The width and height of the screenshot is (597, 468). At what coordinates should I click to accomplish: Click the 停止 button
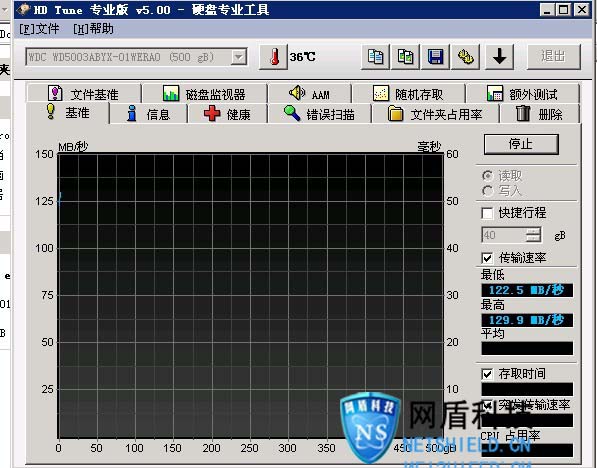tap(521, 144)
